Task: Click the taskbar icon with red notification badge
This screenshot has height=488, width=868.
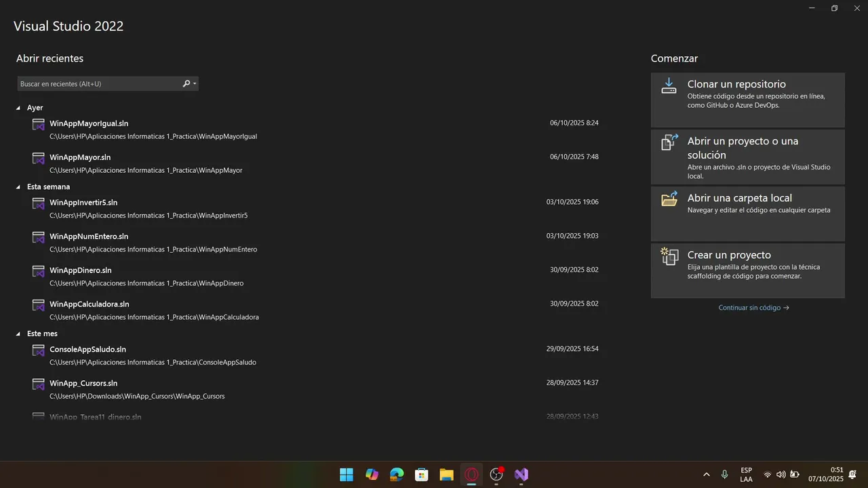Action: 496,474
